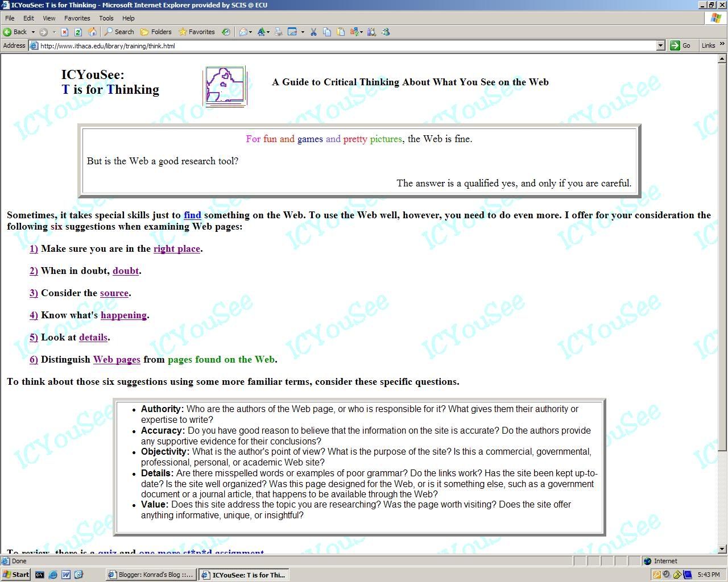The width and height of the screenshot is (728, 582).
Task: Open the Help menu
Action: (129, 18)
